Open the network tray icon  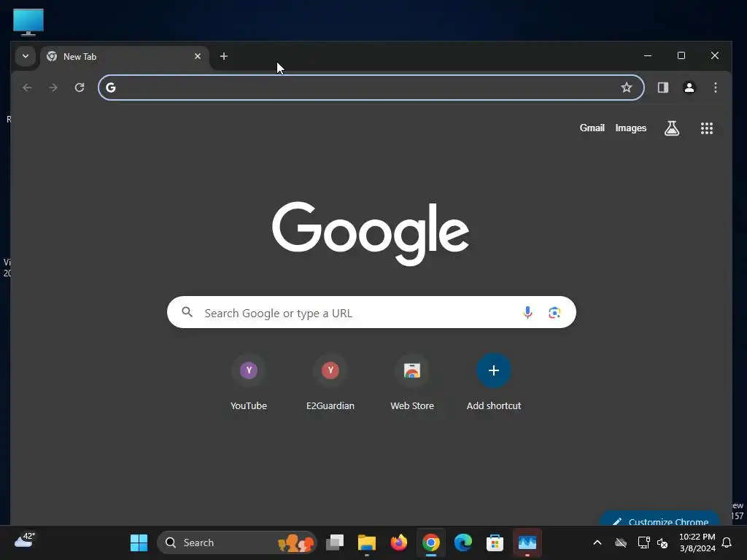click(x=643, y=542)
